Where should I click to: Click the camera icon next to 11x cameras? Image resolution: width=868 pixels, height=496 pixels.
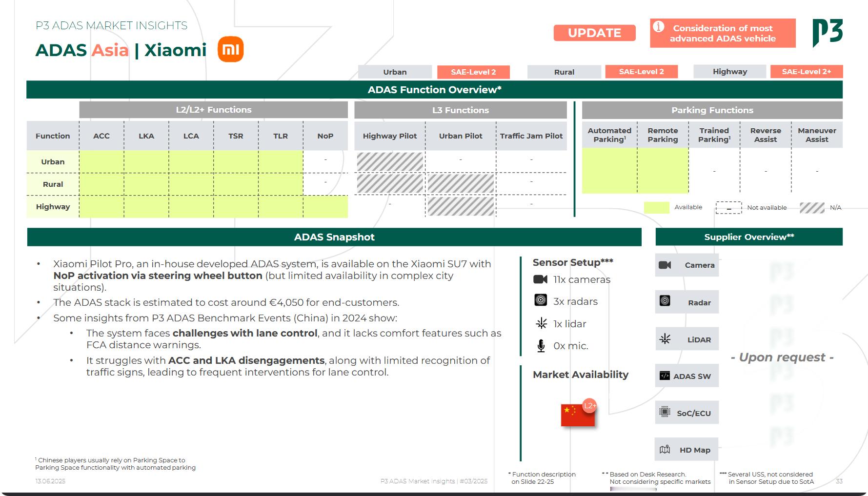(x=540, y=279)
